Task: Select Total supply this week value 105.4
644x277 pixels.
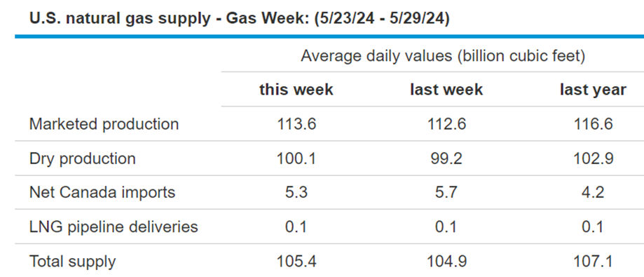Action: pos(296,262)
